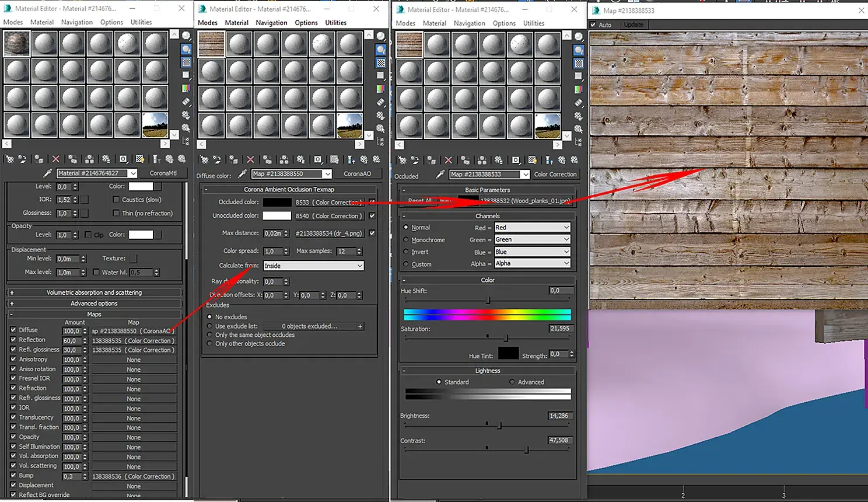This screenshot has width=868, height=502.
Task: Click the black Hue Tint swatch
Action: 508,353
